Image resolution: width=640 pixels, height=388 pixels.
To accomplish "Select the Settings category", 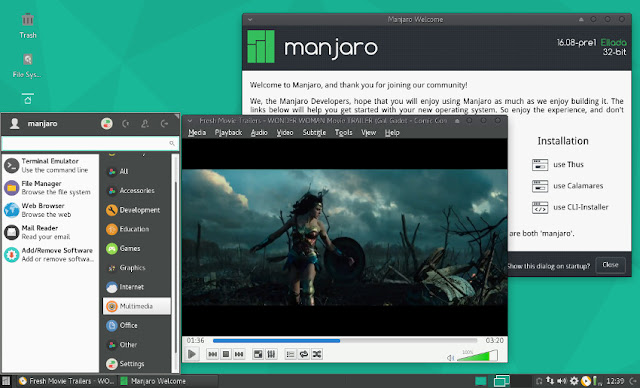I will (136, 364).
